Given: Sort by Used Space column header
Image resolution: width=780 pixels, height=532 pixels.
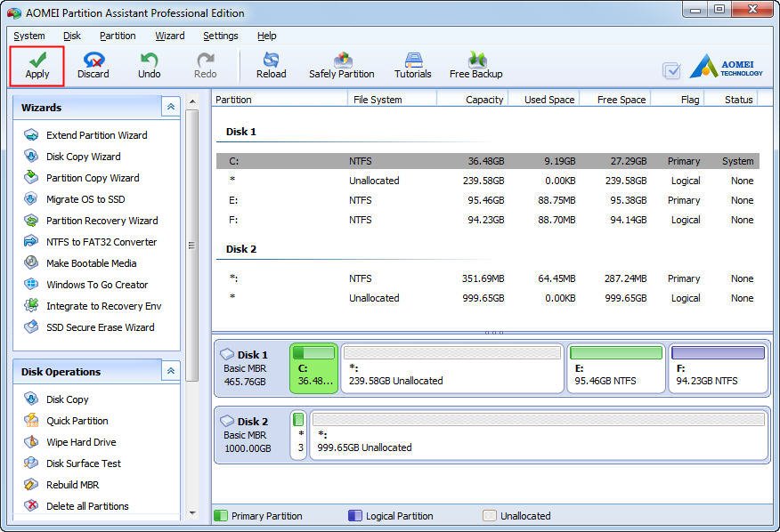Looking at the screenshot, I should point(543,100).
